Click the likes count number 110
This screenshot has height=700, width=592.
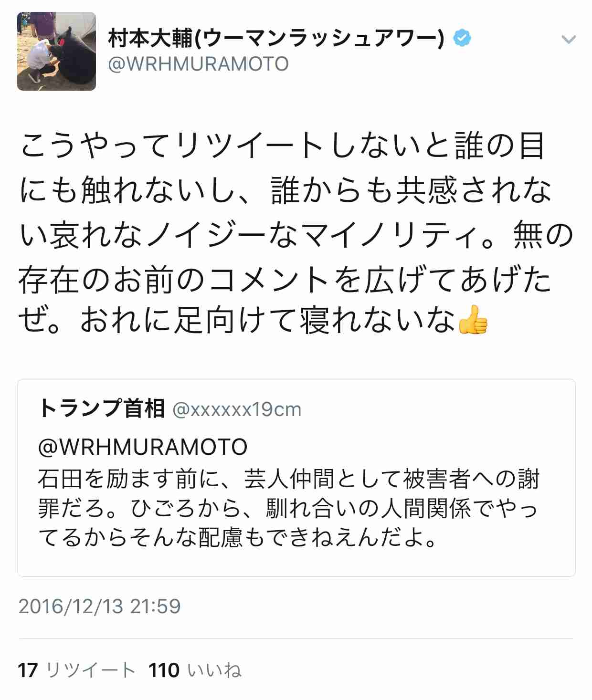click(164, 670)
